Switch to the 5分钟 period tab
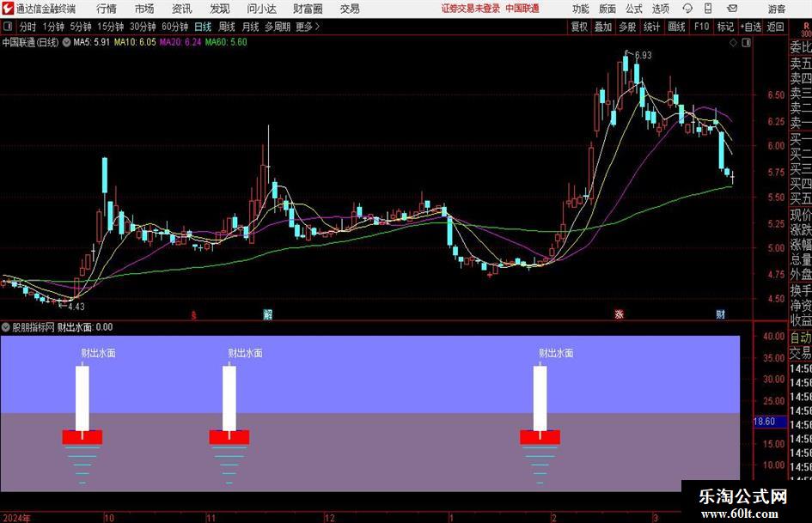The height and width of the screenshot is (523, 812). click(x=81, y=27)
